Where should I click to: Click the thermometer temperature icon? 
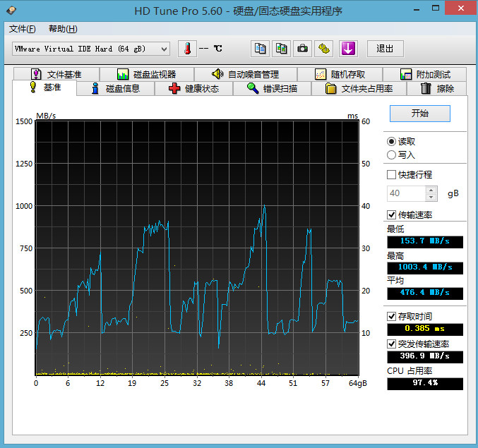point(187,49)
